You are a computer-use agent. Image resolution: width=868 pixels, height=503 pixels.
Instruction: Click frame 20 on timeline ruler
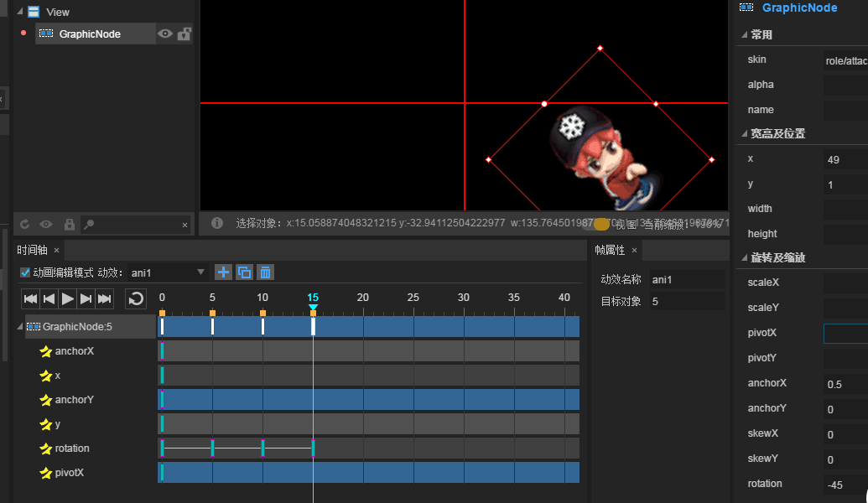pos(362,298)
